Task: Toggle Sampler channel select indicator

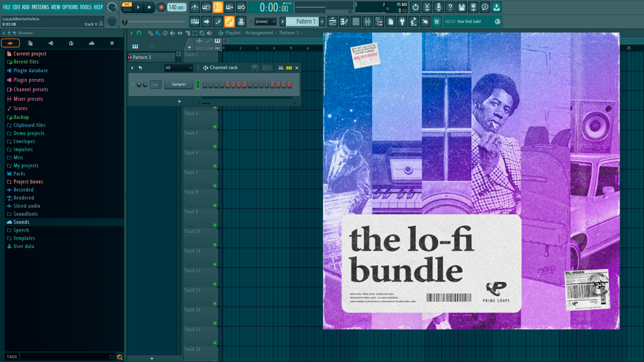Action: (x=198, y=84)
